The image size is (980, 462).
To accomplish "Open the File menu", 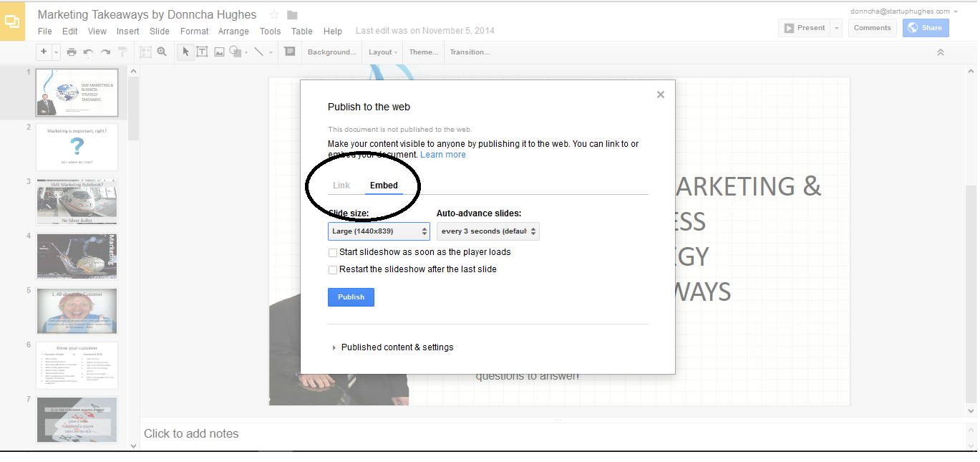I will pos(45,32).
